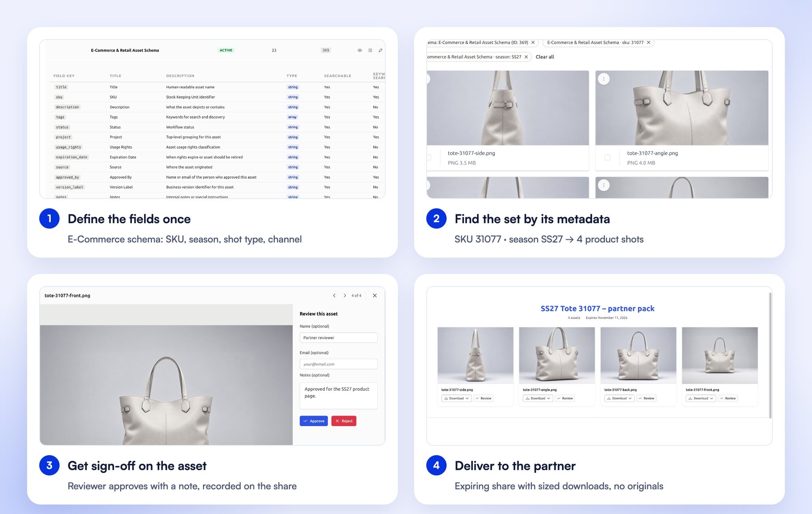The image size is (812, 514).
Task: Click the SEARCHABLE column header
Action: [337, 76]
